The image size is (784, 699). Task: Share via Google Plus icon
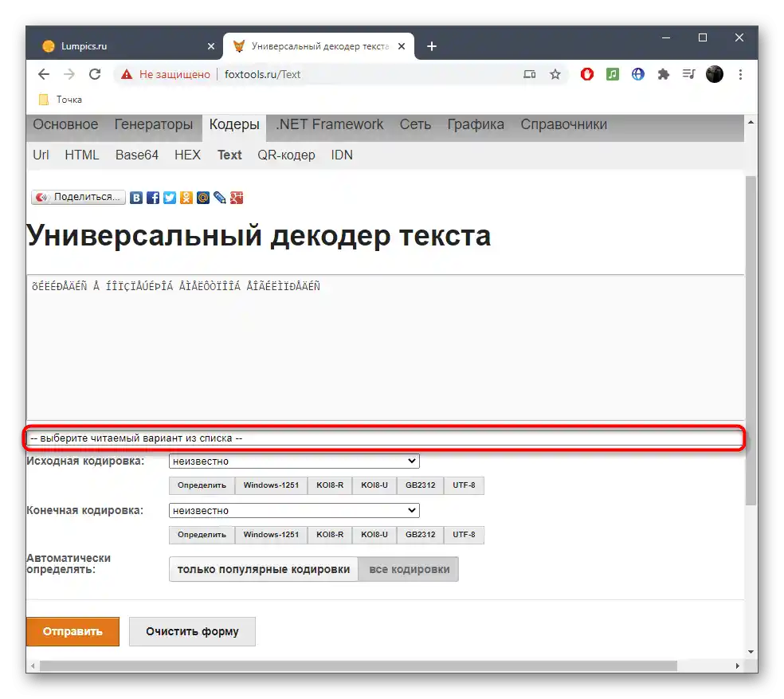pyautogui.click(x=237, y=198)
